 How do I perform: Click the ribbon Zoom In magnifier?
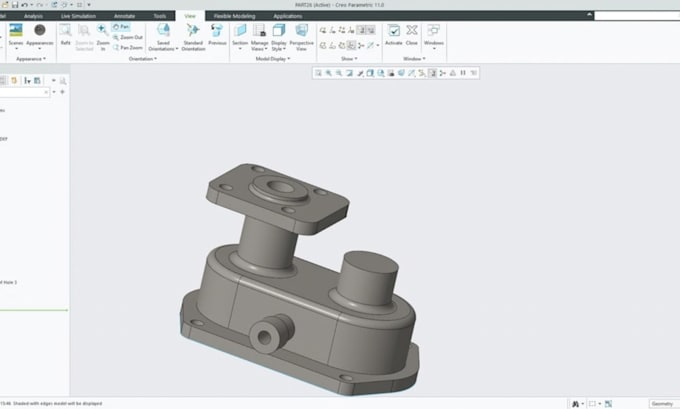pos(102,30)
